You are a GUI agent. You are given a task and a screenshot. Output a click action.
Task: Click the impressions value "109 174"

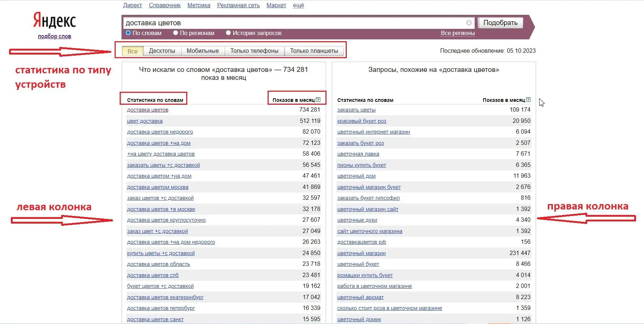[x=520, y=109]
